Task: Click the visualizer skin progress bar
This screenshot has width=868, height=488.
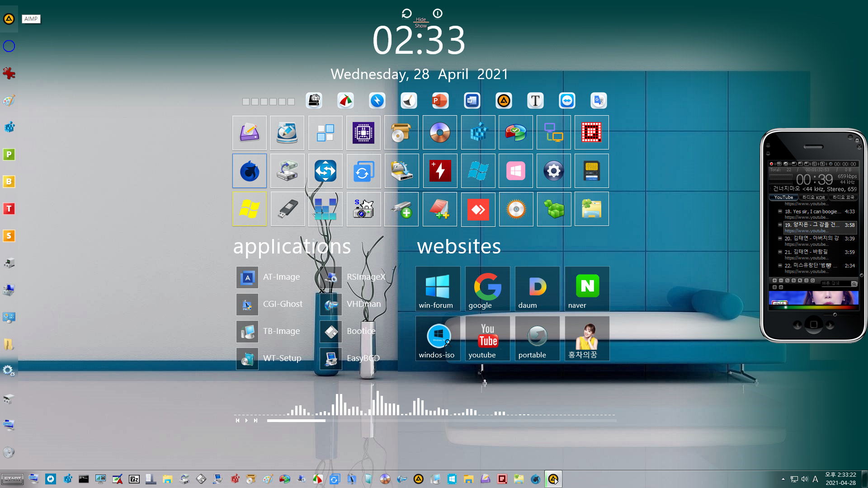Action: (442, 421)
